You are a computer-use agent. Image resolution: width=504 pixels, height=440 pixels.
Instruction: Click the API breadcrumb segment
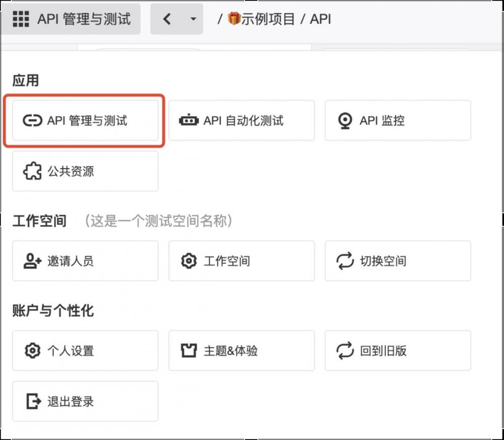tap(320, 19)
